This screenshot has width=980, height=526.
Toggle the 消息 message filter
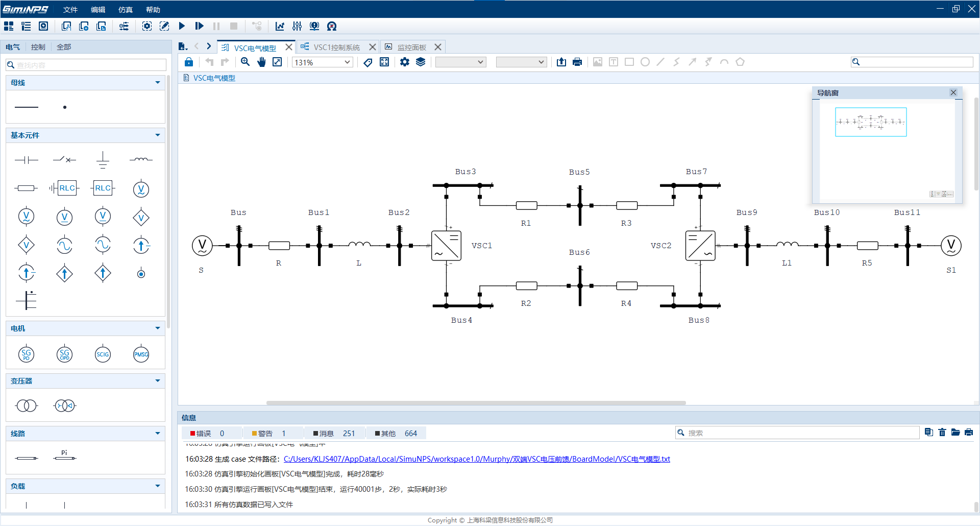pyautogui.click(x=334, y=433)
